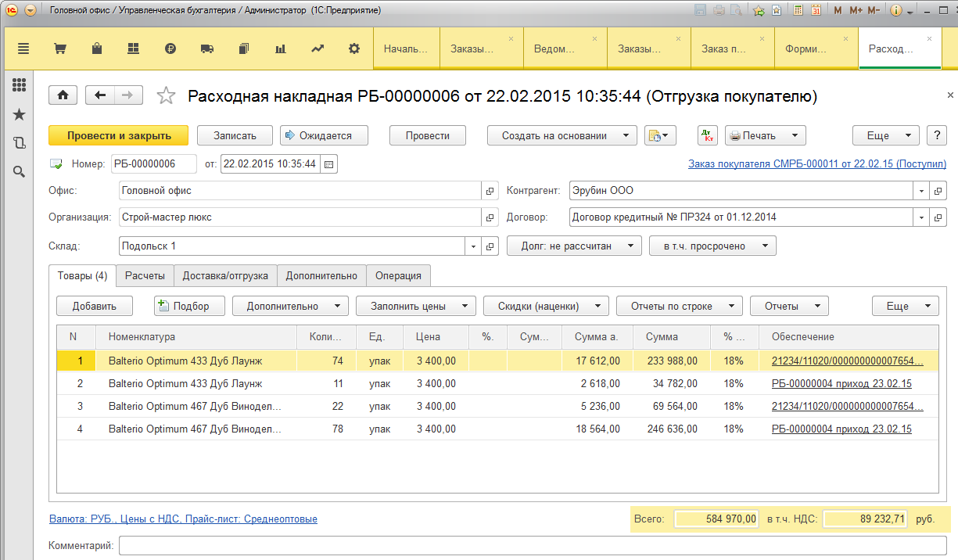Expand the Создать на основании dropdown
The width and height of the screenshot is (958, 560).
click(562, 135)
